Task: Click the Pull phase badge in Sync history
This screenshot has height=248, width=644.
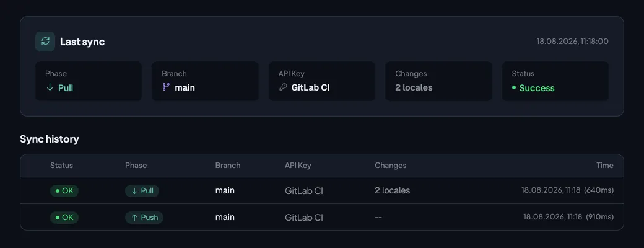Action: [142, 191]
